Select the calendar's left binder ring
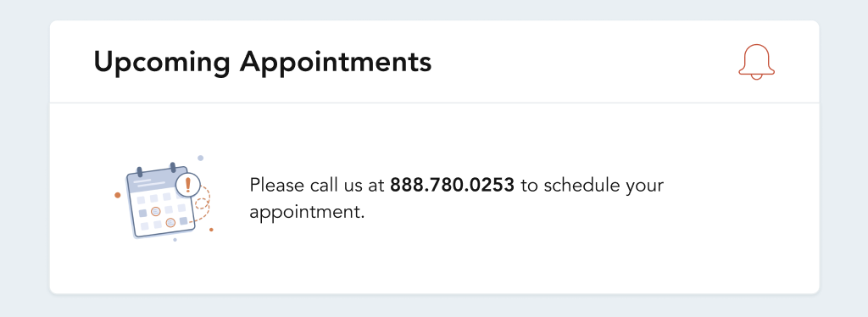Image resolution: width=868 pixels, height=317 pixels. pos(140,171)
